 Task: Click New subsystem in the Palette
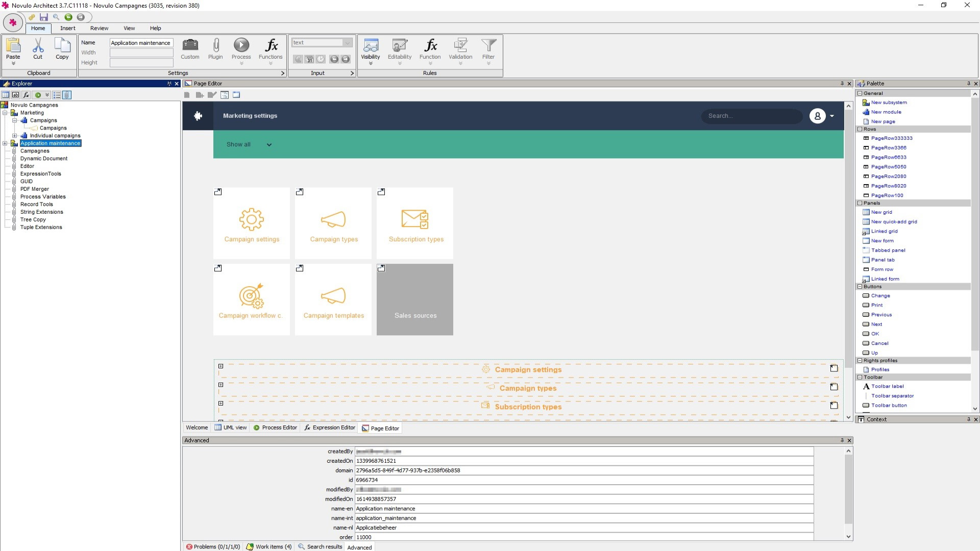coord(889,103)
